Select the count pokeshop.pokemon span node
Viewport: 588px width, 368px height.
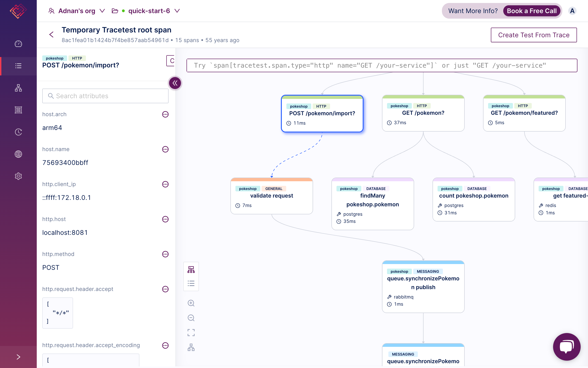474,200
